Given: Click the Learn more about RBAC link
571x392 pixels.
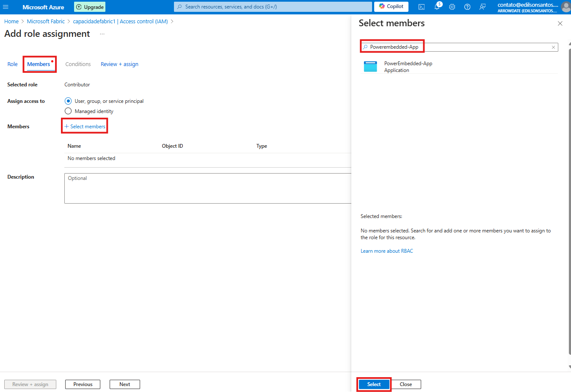Looking at the screenshot, I should (x=386, y=251).
